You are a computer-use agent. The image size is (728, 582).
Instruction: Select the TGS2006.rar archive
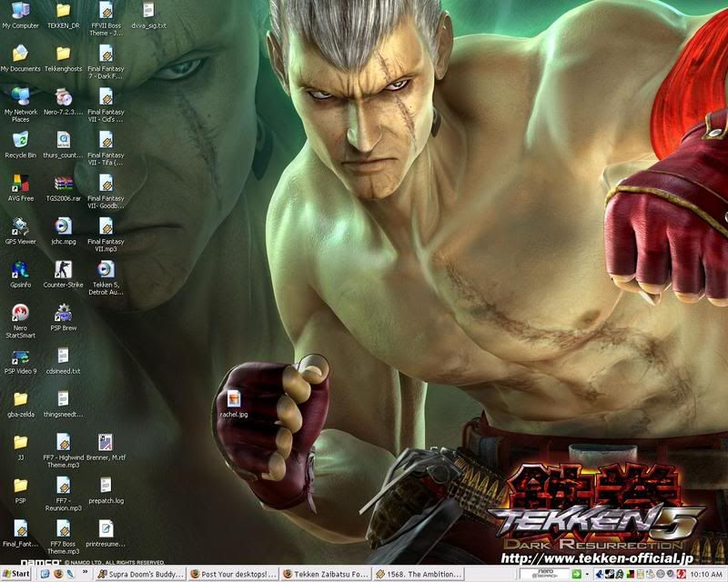(x=63, y=188)
